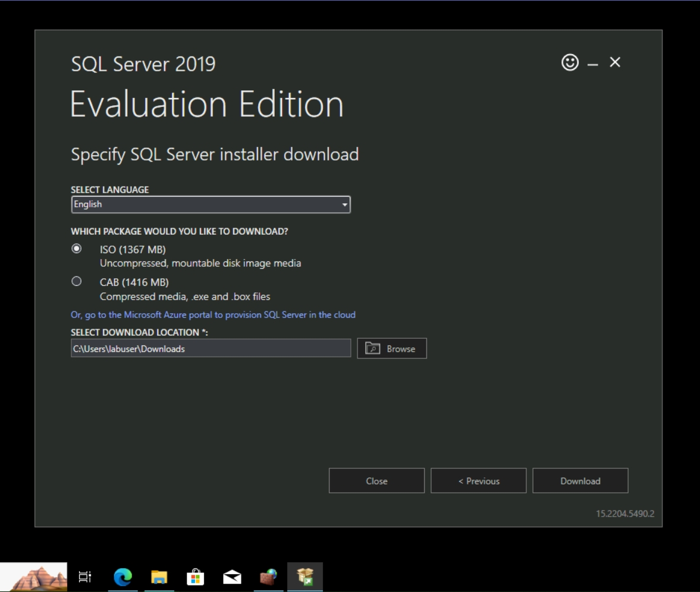
Task: Click the smiley feedback icon
Action: (570, 62)
